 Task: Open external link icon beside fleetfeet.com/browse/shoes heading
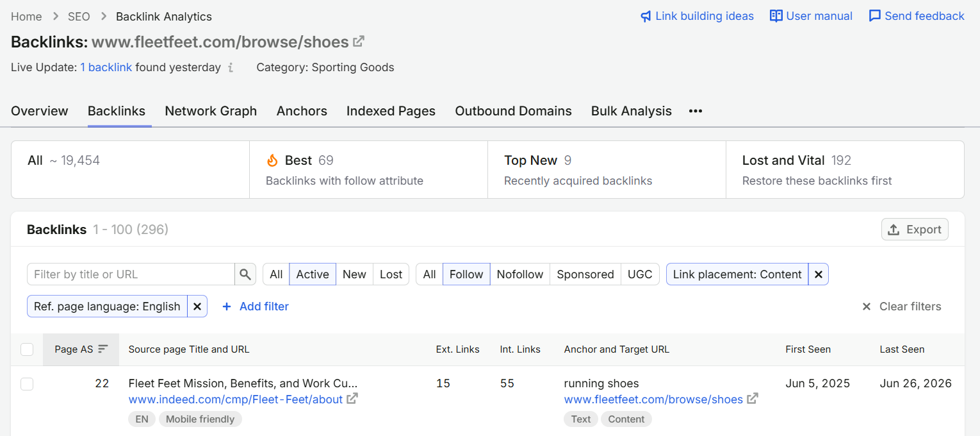click(359, 42)
